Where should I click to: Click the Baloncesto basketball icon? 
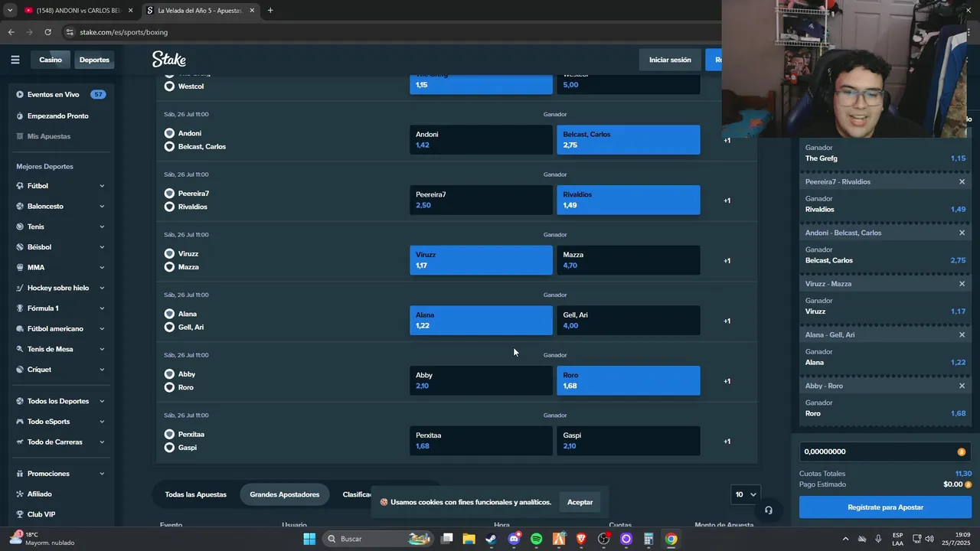[20, 207]
